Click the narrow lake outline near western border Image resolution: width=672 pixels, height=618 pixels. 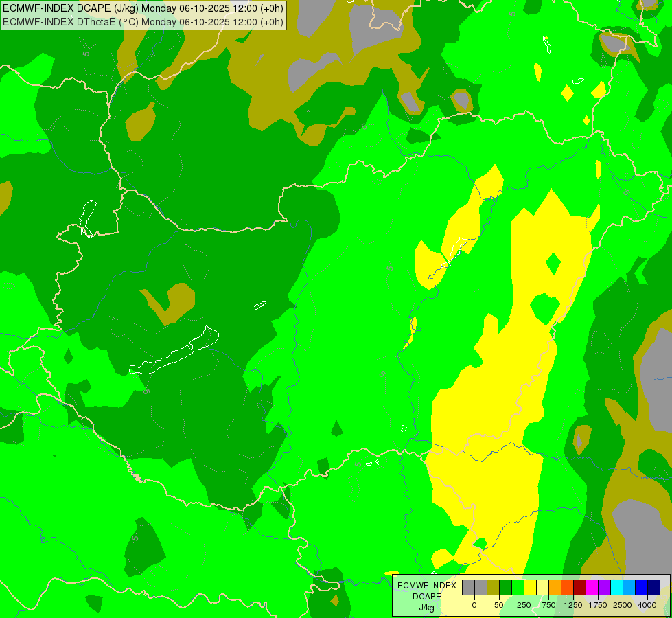pyautogui.click(x=87, y=218)
